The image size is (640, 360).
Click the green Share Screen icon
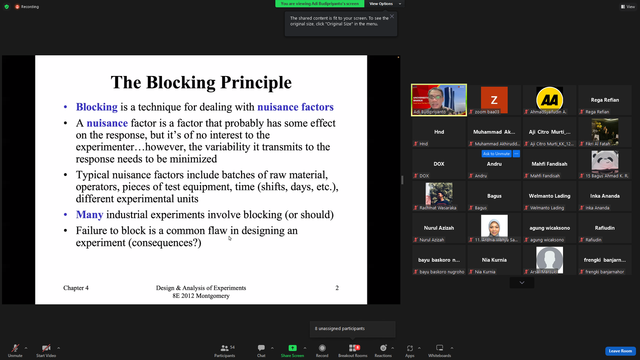(292, 348)
